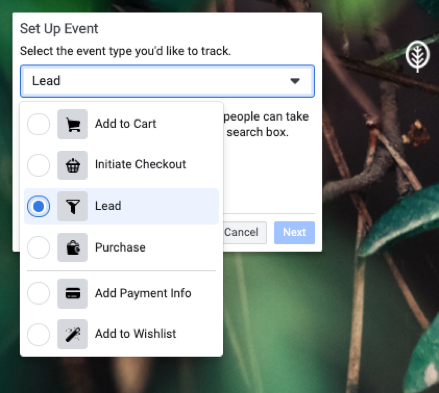439x393 pixels.
Task: Click the white leaf logo icon on the page
Action: pyautogui.click(x=418, y=56)
